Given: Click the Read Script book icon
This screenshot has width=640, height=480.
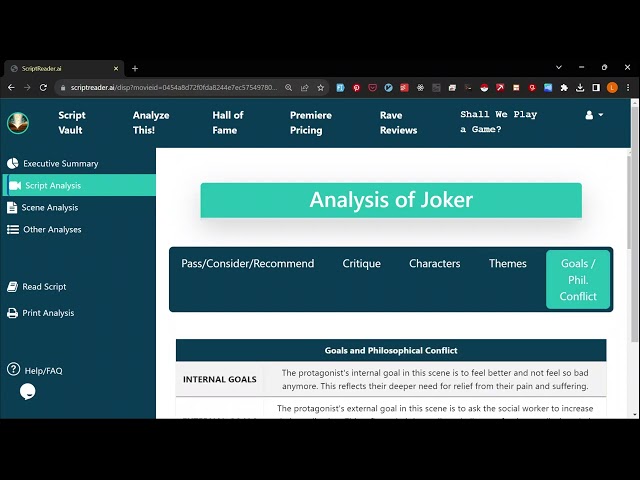Looking at the screenshot, I should click(x=12, y=287).
